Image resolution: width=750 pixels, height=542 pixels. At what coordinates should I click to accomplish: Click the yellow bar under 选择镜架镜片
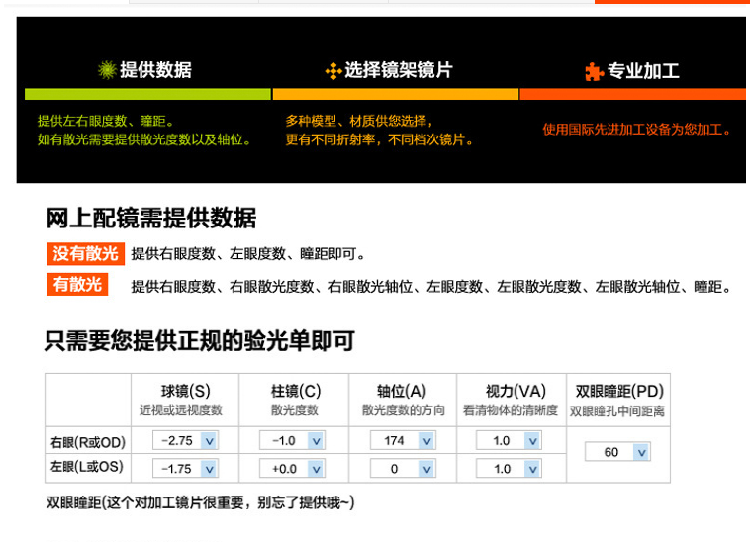point(395,94)
